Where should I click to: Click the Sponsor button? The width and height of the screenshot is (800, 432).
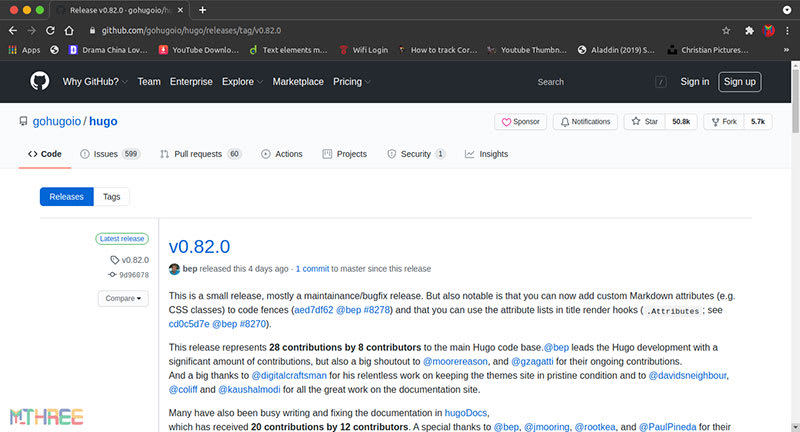pyautogui.click(x=520, y=122)
